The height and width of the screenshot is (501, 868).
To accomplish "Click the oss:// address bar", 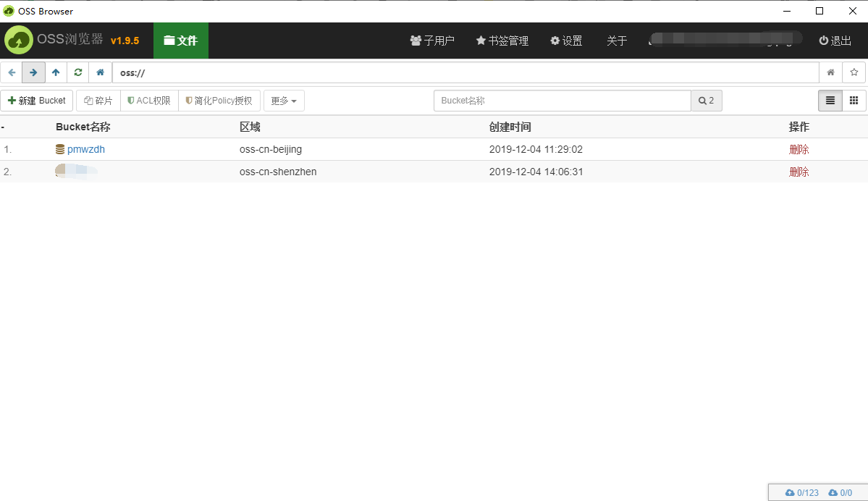I will pyautogui.click(x=465, y=72).
